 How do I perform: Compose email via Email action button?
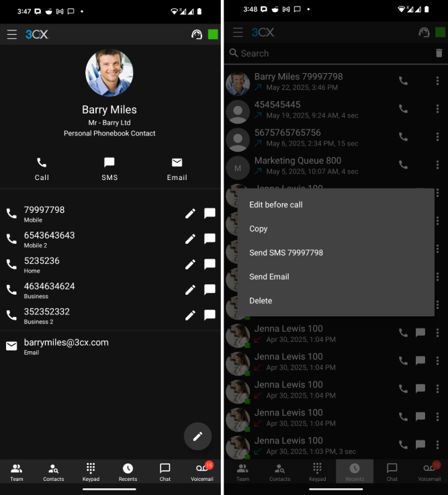coord(177,169)
